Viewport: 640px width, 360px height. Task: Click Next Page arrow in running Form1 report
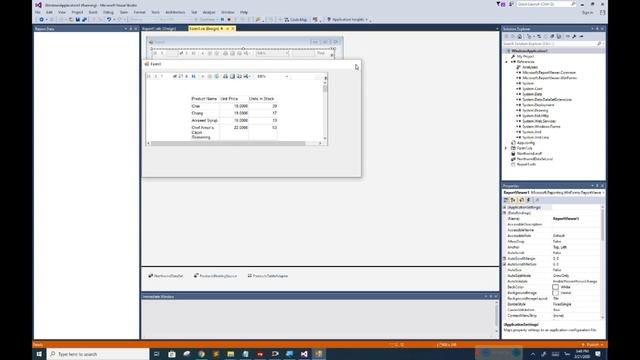pos(187,76)
